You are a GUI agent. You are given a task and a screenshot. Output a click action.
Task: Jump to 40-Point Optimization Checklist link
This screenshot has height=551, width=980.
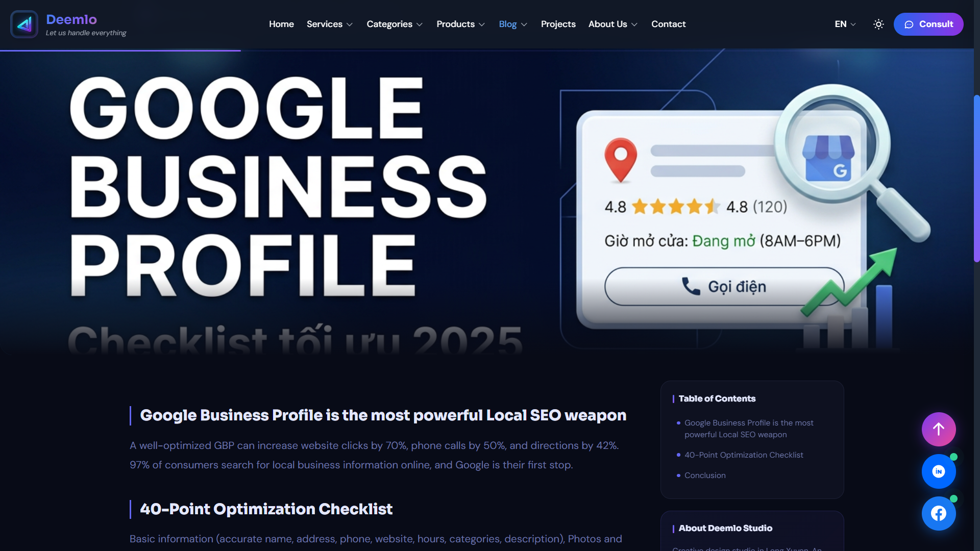[743, 455]
